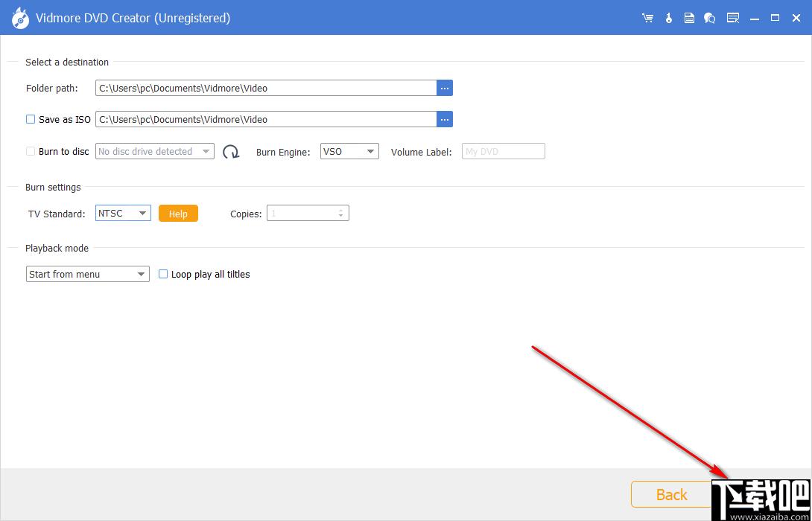
Task: Expand the TV Standard NTSC dropdown
Action: (123, 213)
